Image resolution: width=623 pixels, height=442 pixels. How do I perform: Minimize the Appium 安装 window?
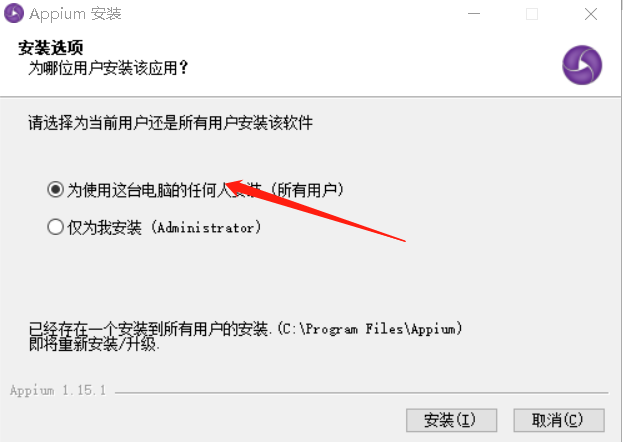tap(474, 14)
